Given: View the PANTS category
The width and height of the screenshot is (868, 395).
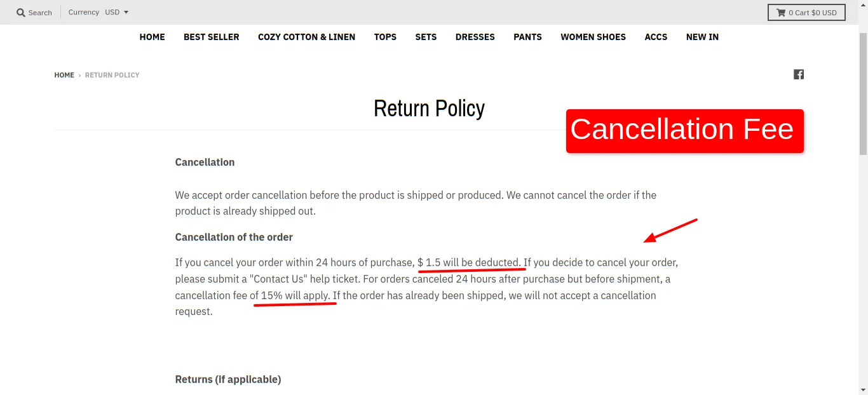Looking at the screenshot, I should [x=527, y=37].
